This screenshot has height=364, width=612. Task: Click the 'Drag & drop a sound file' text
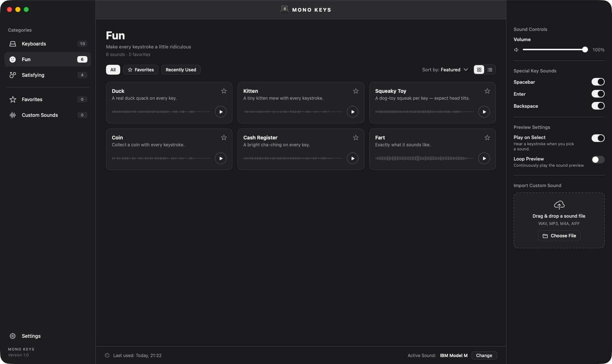(559, 216)
